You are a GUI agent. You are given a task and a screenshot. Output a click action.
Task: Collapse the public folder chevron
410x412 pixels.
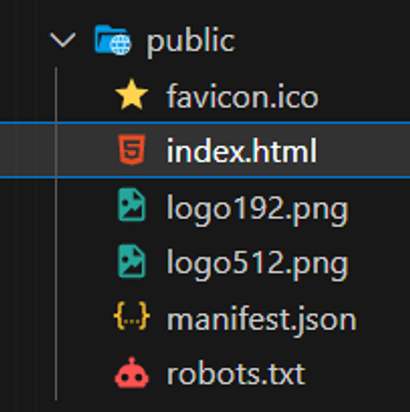coord(63,40)
